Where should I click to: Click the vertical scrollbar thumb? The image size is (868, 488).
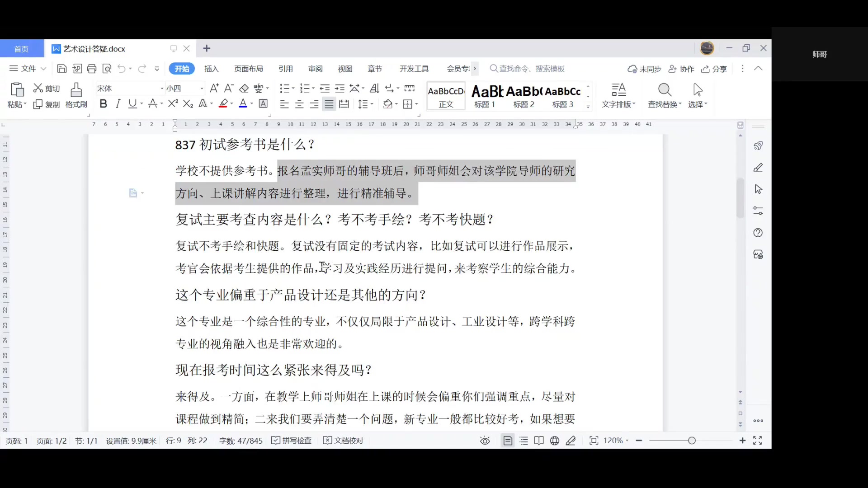point(740,198)
